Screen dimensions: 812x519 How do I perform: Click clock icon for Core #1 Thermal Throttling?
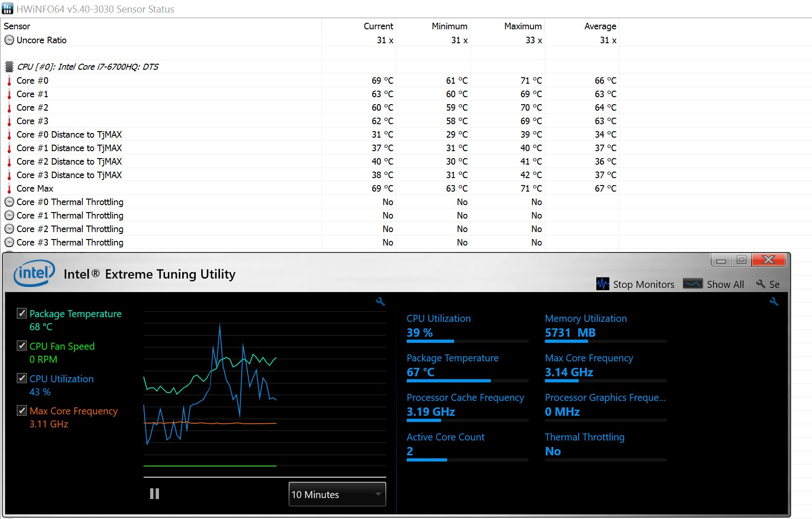(9, 215)
